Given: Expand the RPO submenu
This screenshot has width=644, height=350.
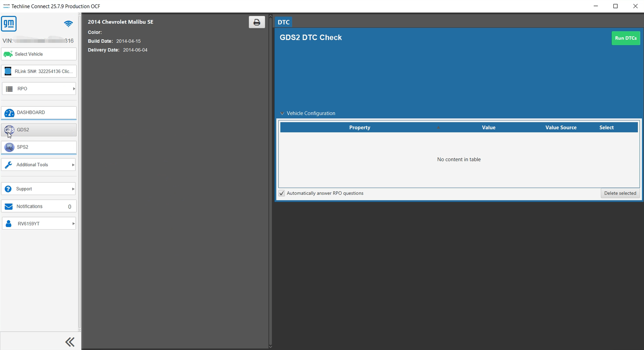Looking at the screenshot, I should tap(39, 89).
